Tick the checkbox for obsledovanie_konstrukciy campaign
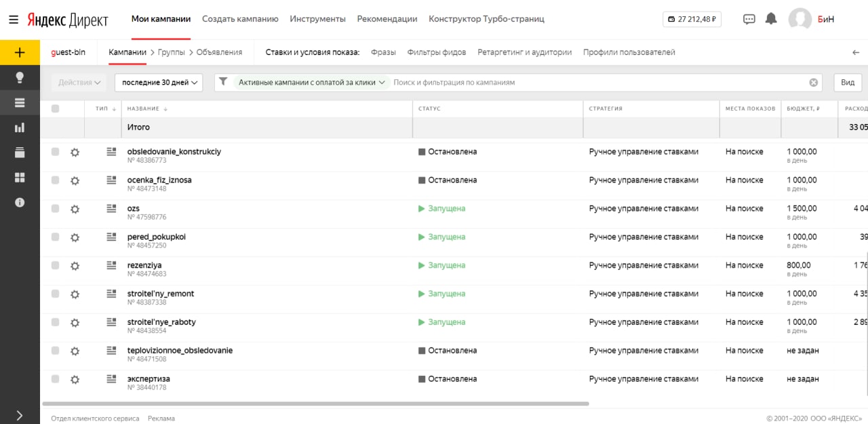 pyautogui.click(x=56, y=152)
